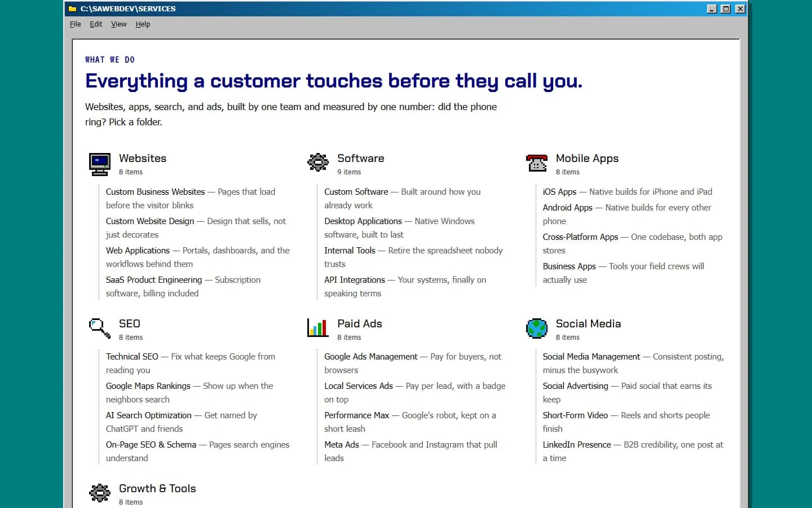Open the Software folder heading
This screenshot has height=508, width=812.
361,159
